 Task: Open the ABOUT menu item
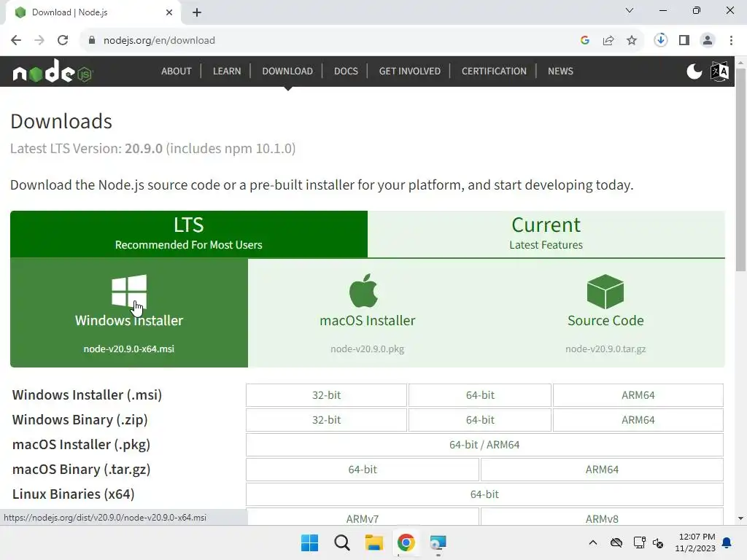coord(177,71)
